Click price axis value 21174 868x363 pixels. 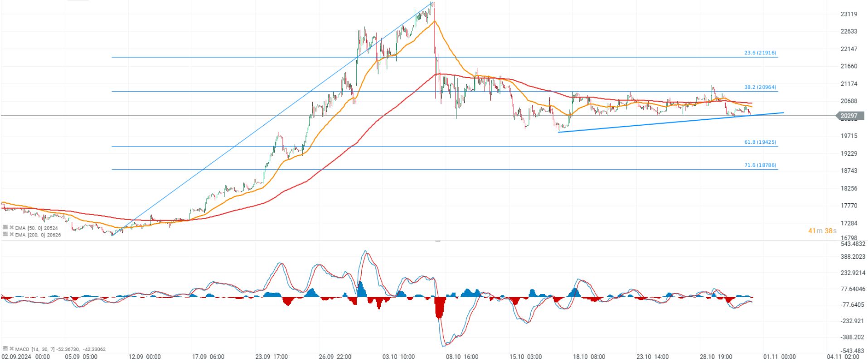[849, 84]
